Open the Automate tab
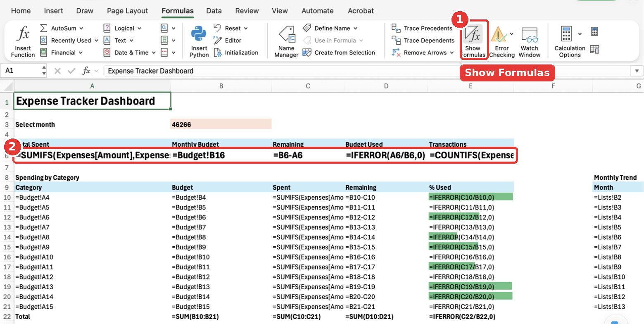Screen dimensions: 644x324 tap(318, 11)
